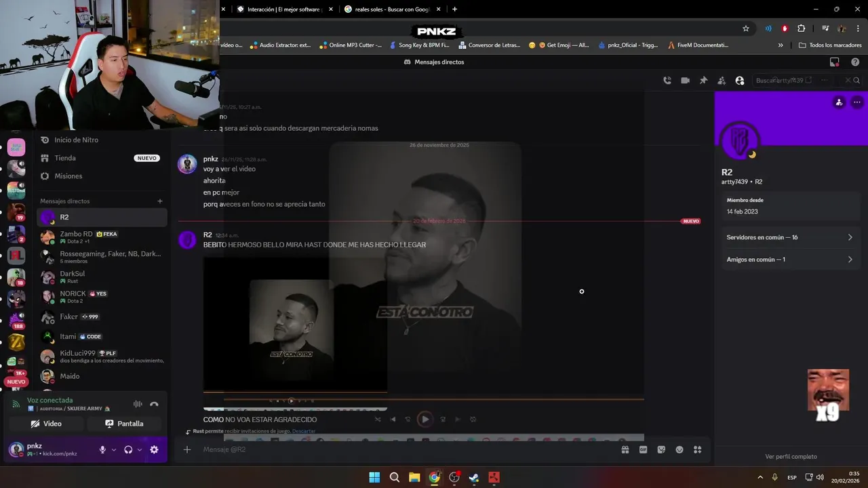
Task: Open Windows Start menu
Action: pyautogui.click(x=374, y=477)
